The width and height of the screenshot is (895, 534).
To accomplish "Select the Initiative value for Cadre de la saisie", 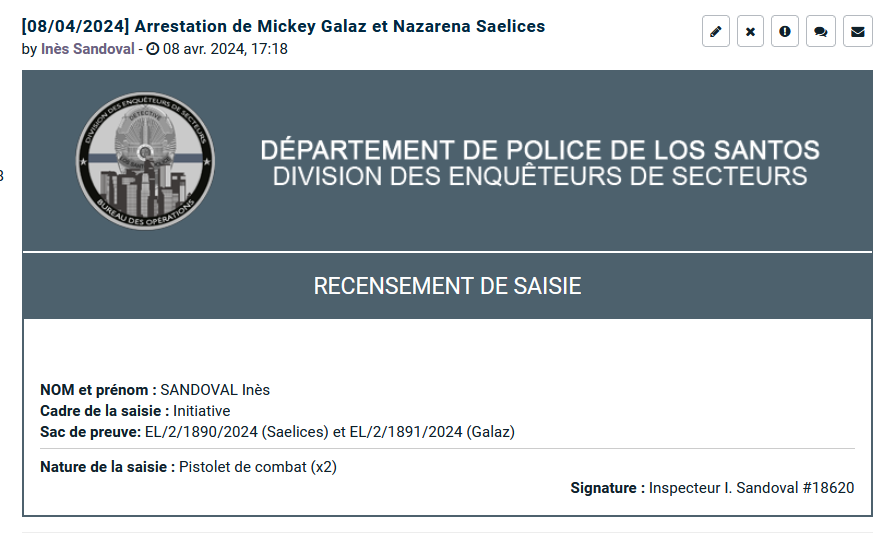I will (201, 411).
